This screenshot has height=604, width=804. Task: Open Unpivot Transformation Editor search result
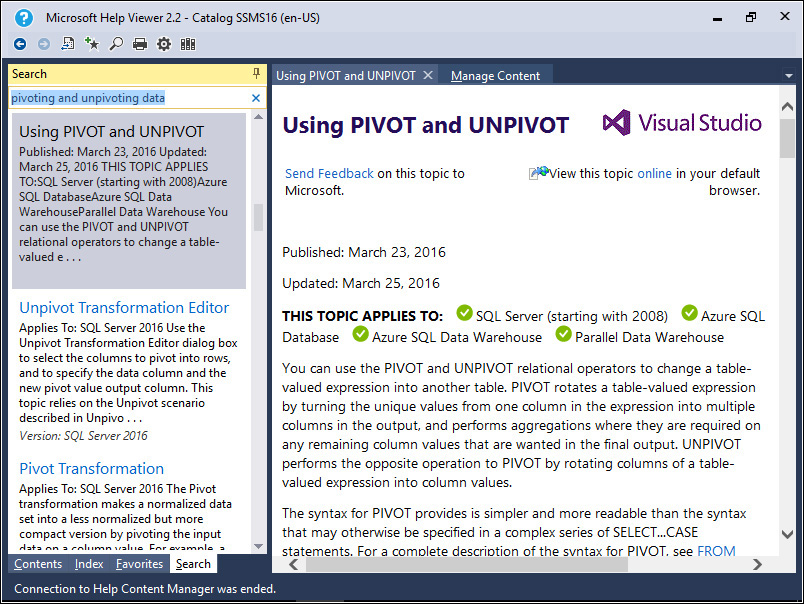(124, 308)
